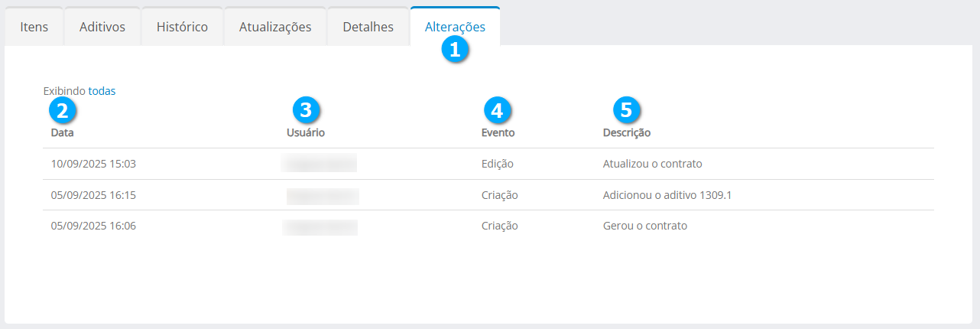Select the 10/09/2025 15:03 date entry
The width and height of the screenshot is (980, 329).
point(93,164)
